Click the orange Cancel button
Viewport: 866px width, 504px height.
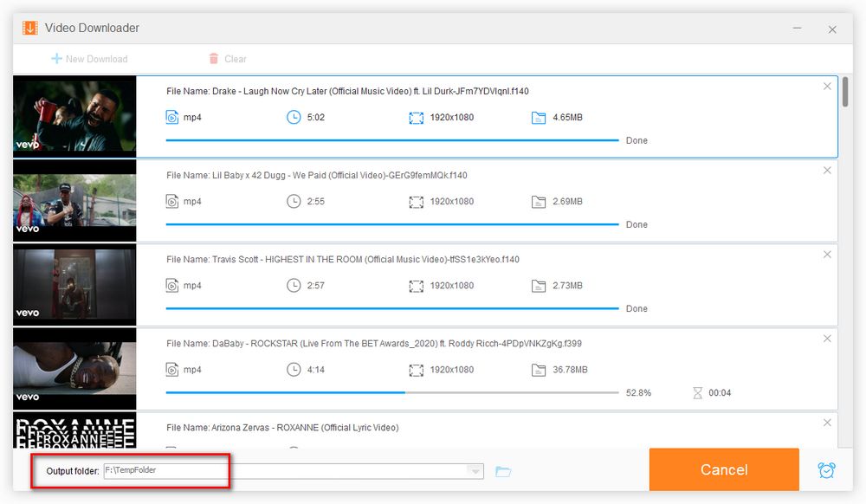point(724,469)
